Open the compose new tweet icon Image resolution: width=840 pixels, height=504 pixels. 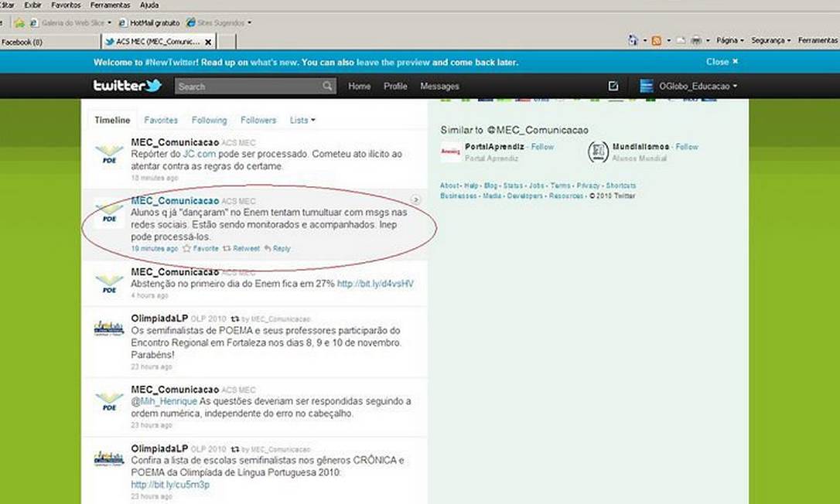(x=613, y=87)
